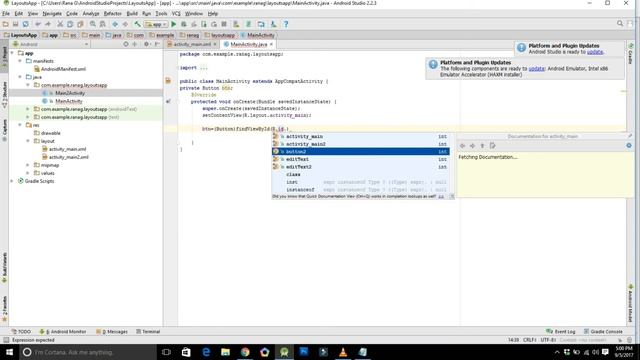This screenshot has width=640, height=360.
Task: Click the Copy toolbar icon
Action: (70, 24)
